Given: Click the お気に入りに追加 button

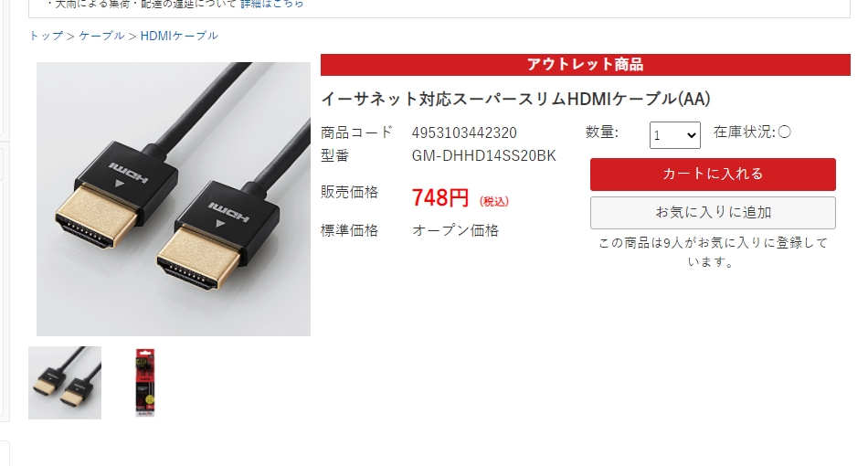Looking at the screenshot, I should [x=713, y=213].
